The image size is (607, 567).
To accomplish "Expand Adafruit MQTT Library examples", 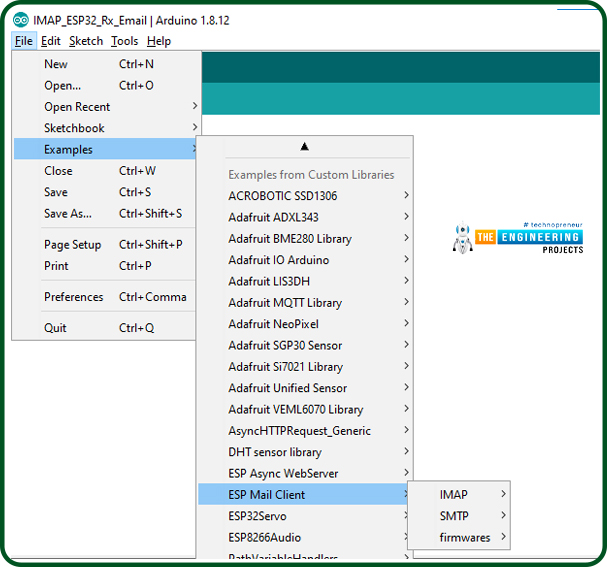I will [x=305, y=302].
